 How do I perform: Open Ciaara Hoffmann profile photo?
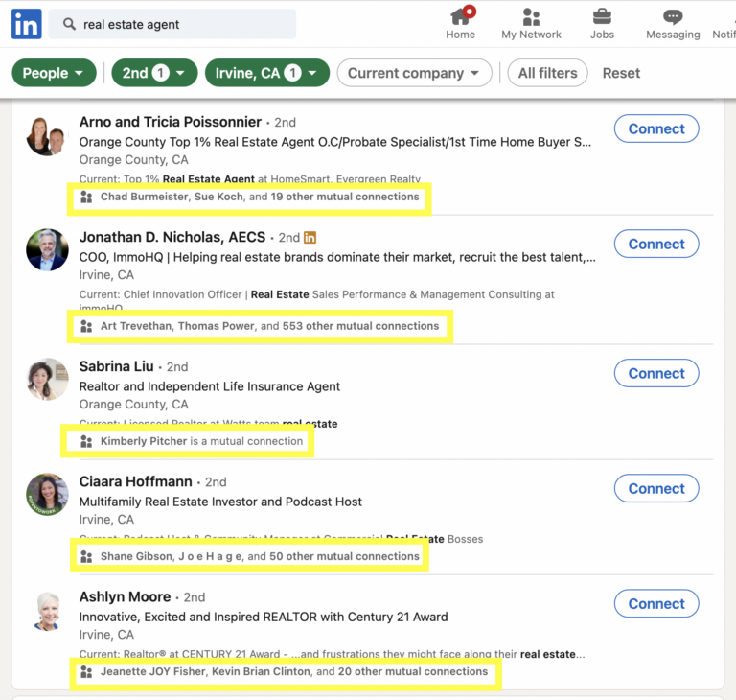(x=47, y=494)
